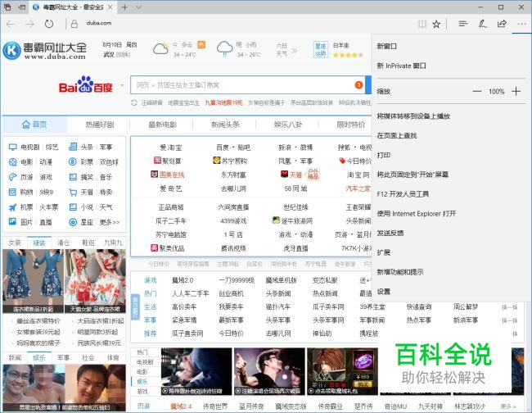Click the Baidu paw logo
Viewport: 532px width, 413px height.
point(85,84)
